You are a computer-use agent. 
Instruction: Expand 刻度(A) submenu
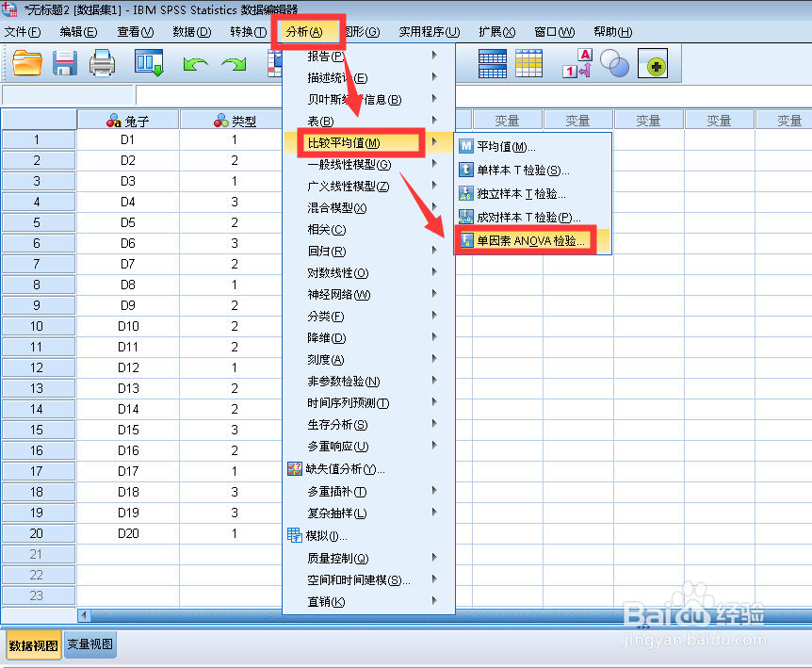click(x=368, y=359)
